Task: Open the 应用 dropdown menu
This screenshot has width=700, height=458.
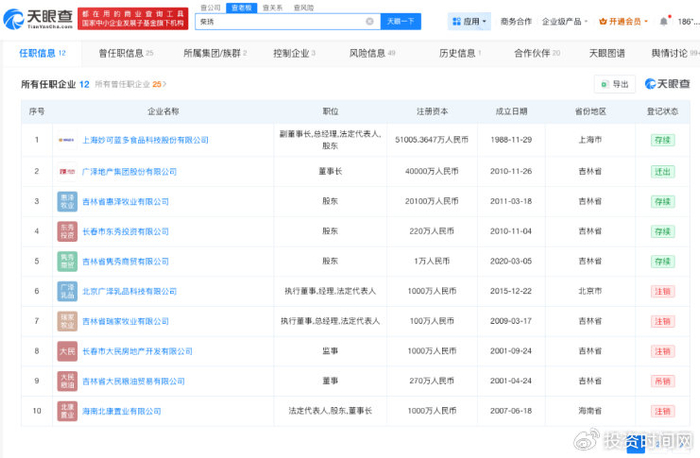Action: [x=468, y=20]
